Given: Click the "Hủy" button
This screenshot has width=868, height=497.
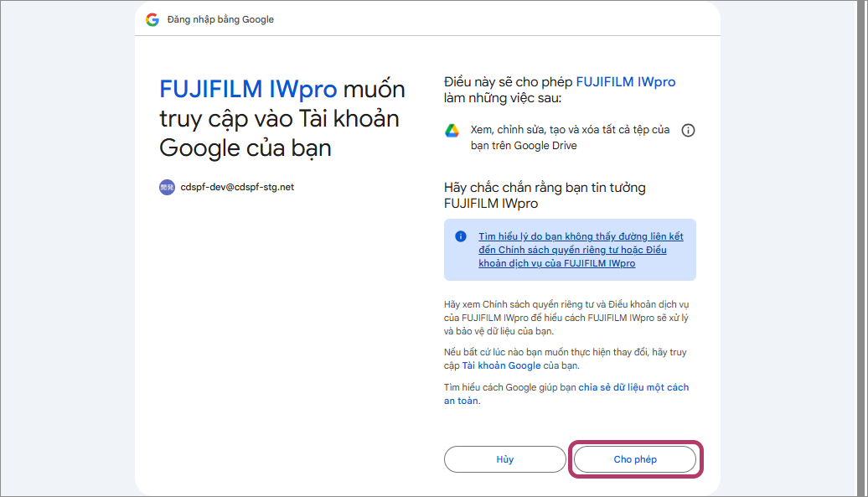Looking at the screenshot, I should coord(505,459).
